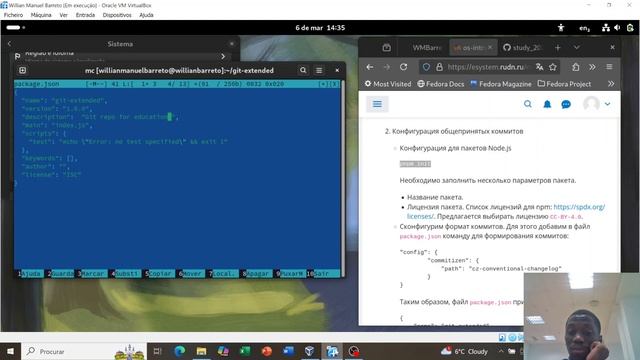
Task: Launch Microsoft Edge from the taskbar
Action: click(180, 351)
